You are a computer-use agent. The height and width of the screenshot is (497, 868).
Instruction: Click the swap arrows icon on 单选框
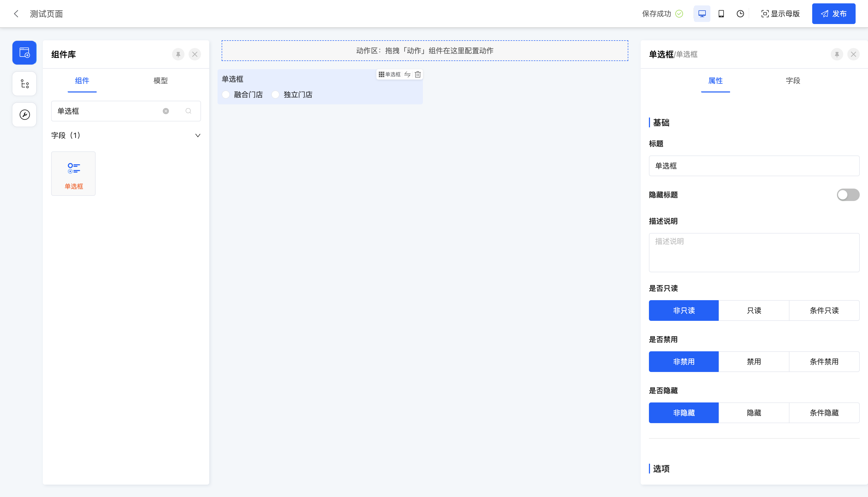coord(407,74)
